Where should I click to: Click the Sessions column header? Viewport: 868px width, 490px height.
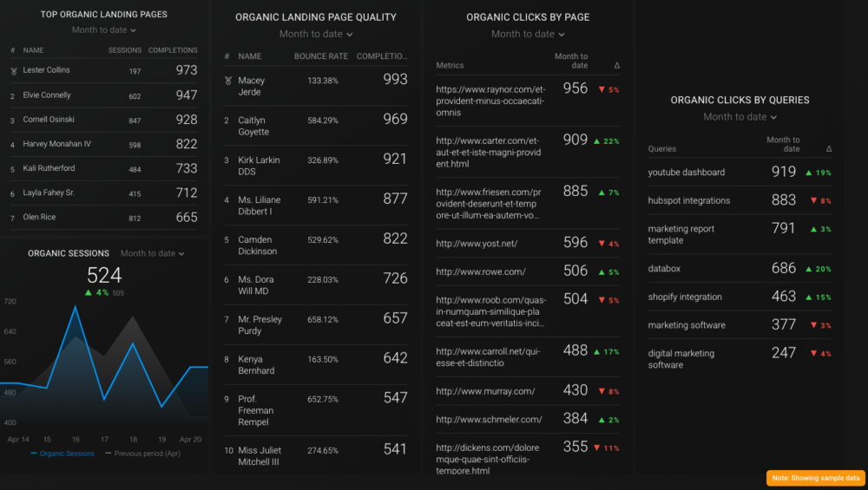[x=125, y=50]
